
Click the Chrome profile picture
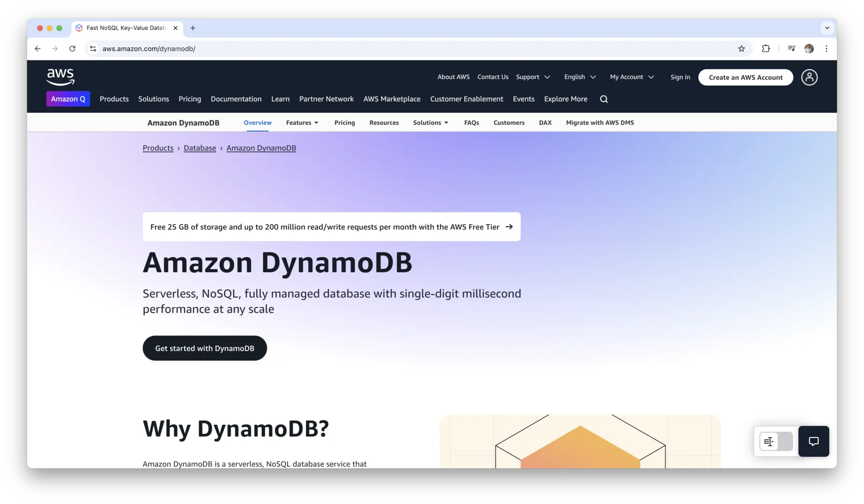(x=809, y=49)
